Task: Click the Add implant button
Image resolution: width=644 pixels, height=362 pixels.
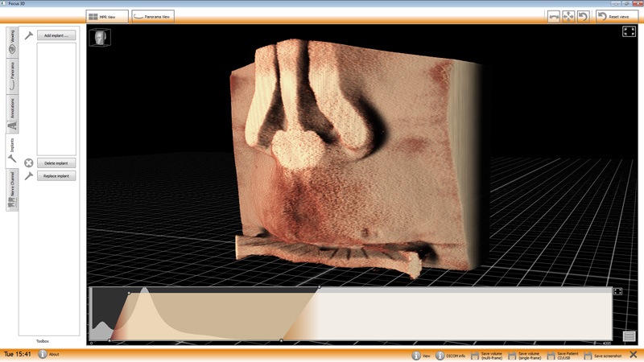Action: click(x=56, y=35)
